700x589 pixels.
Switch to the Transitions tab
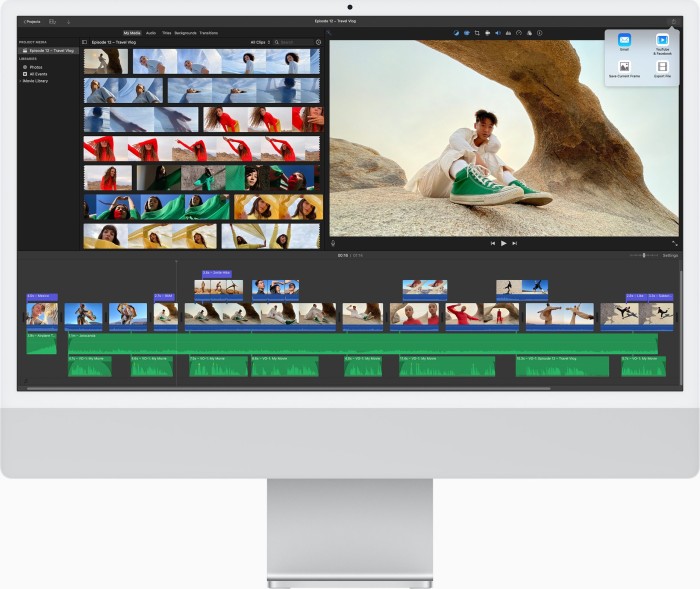pyautogui.click(x=208, y=33)
